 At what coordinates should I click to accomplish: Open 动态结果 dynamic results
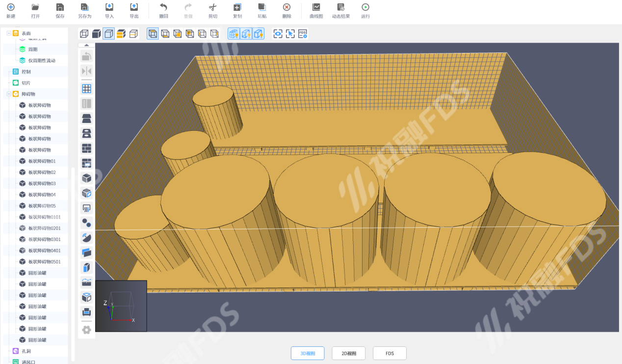coord(340,7)
